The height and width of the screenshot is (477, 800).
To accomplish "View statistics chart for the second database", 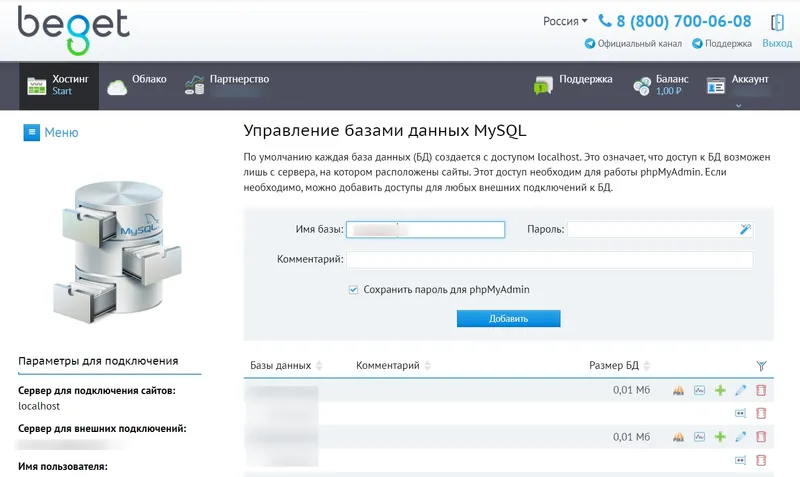I will [x=699, y=437].
